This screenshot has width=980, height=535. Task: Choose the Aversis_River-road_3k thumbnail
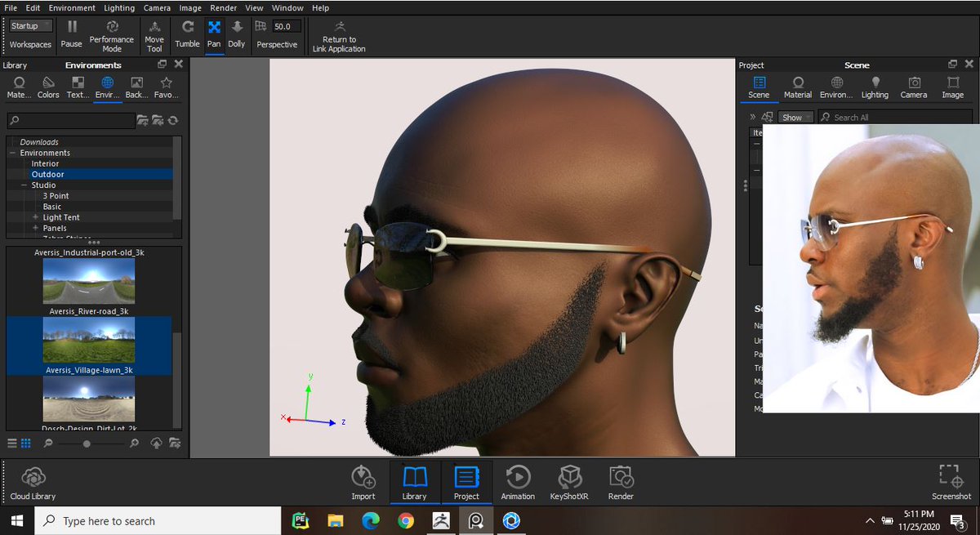click(88, 287)
